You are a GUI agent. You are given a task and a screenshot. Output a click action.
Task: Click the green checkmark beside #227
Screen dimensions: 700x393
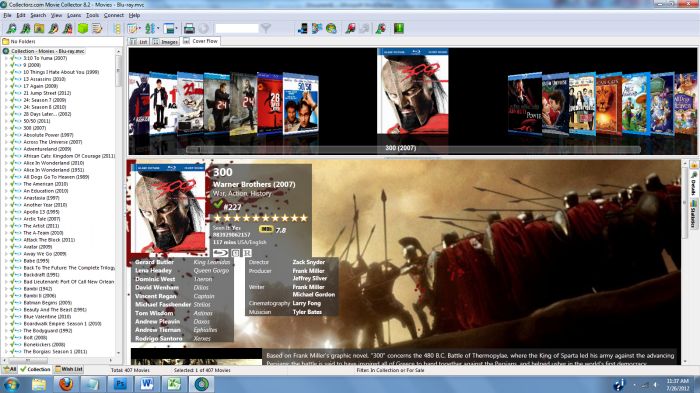click(218, 205)
